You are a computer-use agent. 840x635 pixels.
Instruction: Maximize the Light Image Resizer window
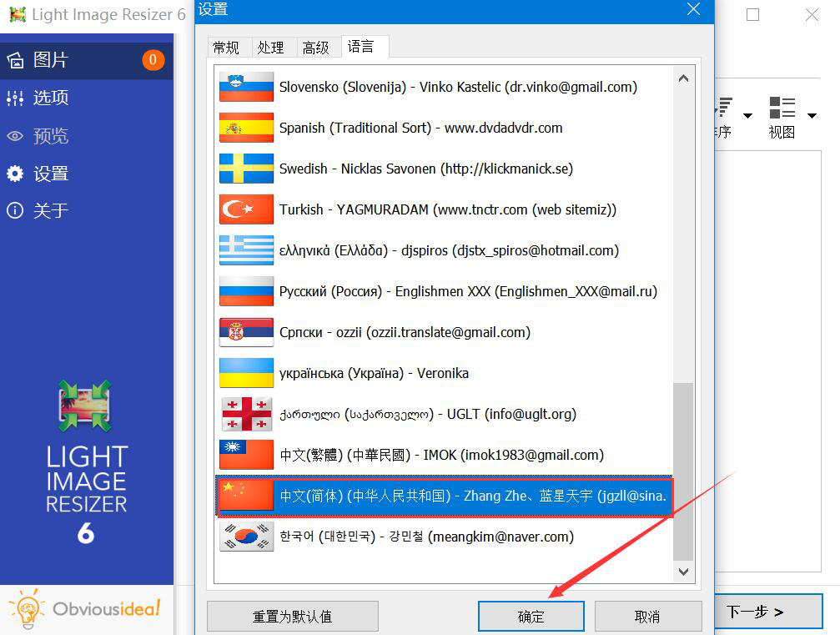pyautogui.click(x=752, y=14)
